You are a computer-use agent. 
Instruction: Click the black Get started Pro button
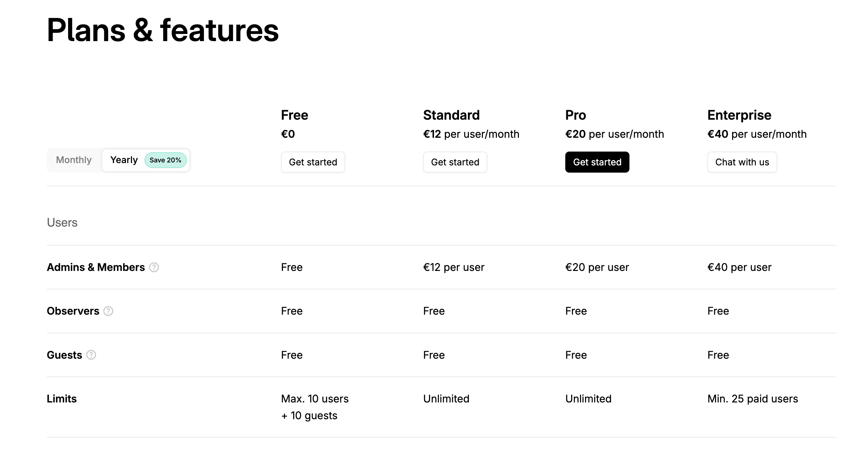pos(597,162)
